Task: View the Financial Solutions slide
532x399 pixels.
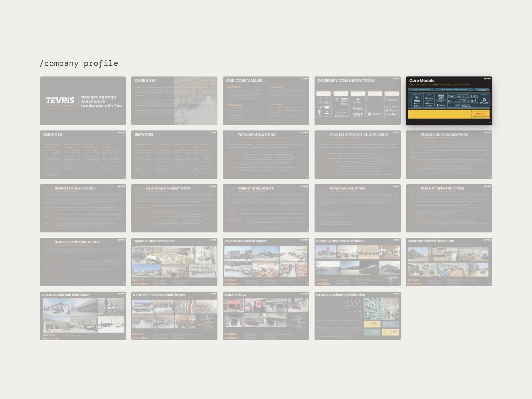Action: click(357, 208)
